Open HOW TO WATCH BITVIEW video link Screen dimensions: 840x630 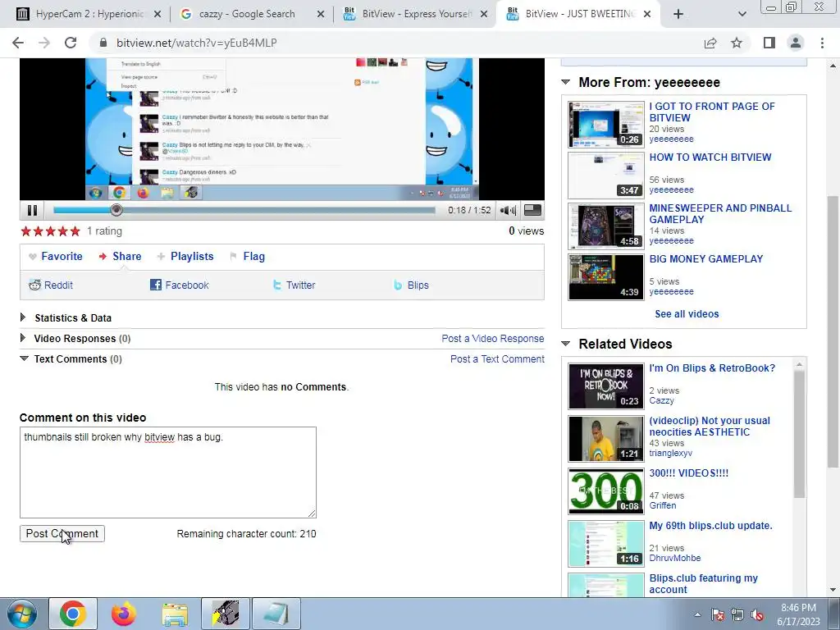coord(710,157)
